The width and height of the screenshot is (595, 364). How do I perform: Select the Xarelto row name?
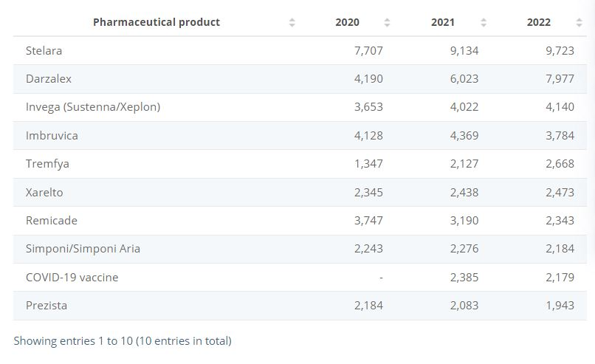[x=44, y=193]
